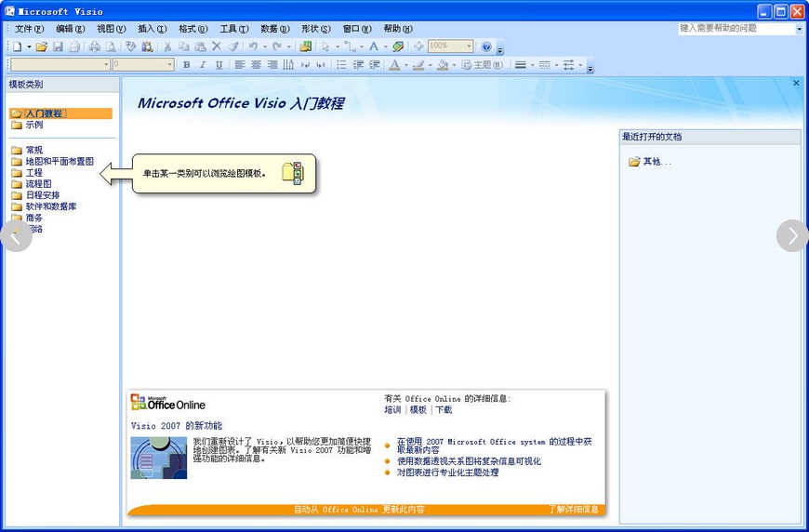Screen dimensions: 809x532
Task: Click the Shapes window icon in toolbar
Action: 306,47
